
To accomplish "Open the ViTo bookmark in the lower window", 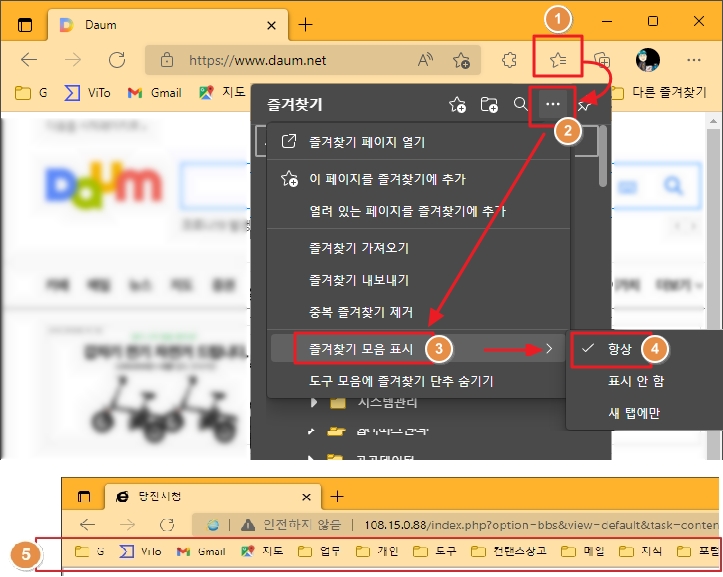I will pos(140,551).
